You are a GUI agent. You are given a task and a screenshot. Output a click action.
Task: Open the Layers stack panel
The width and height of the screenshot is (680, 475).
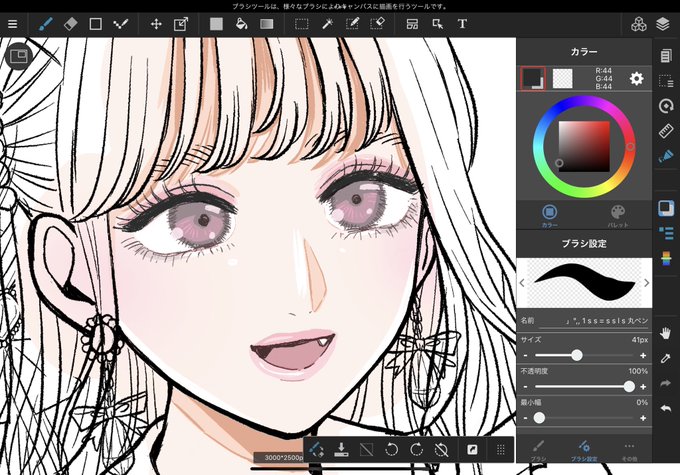[x=663, y=24]
